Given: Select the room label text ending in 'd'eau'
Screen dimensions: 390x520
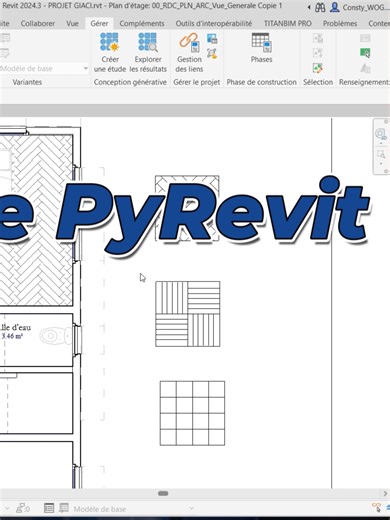Looking at the screenshot, I should click(x=16, y=327).
